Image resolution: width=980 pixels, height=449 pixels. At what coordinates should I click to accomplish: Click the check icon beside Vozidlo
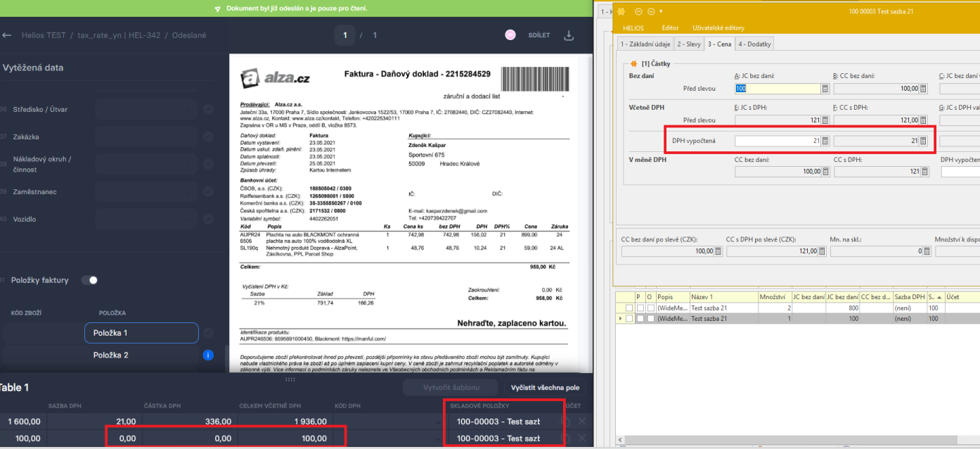(x=208, y=219)
